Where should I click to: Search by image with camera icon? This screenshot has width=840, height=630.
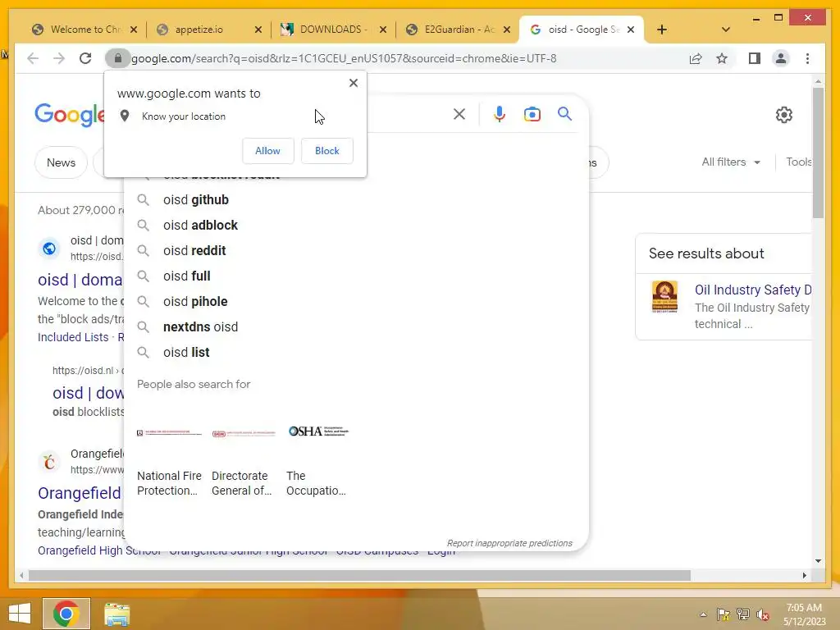click(532, 114)
